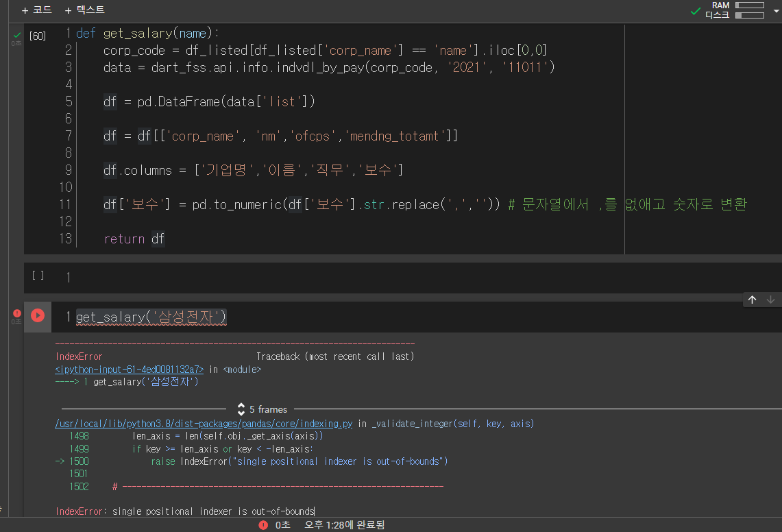Image resolution: width=782 pixels, height=532 pixels.
Task: Click the raise IndexError line 1500
Action: pos(300,461)
